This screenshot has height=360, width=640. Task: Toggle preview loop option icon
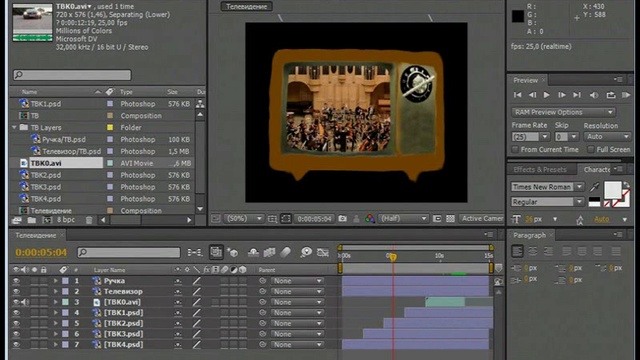(611, 95)
